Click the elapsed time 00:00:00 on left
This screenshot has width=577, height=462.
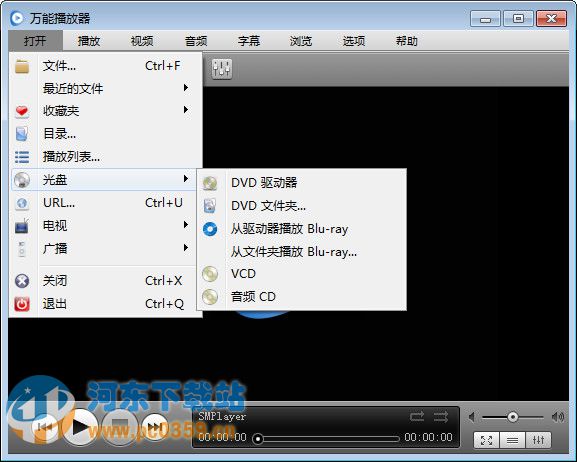pos(223,437)
